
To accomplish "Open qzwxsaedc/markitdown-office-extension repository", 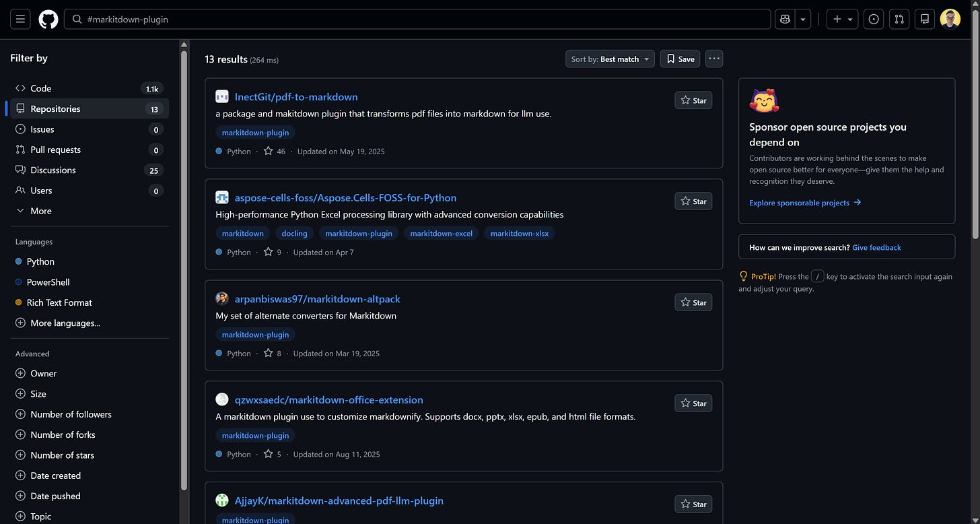I will tap(328, 400).
